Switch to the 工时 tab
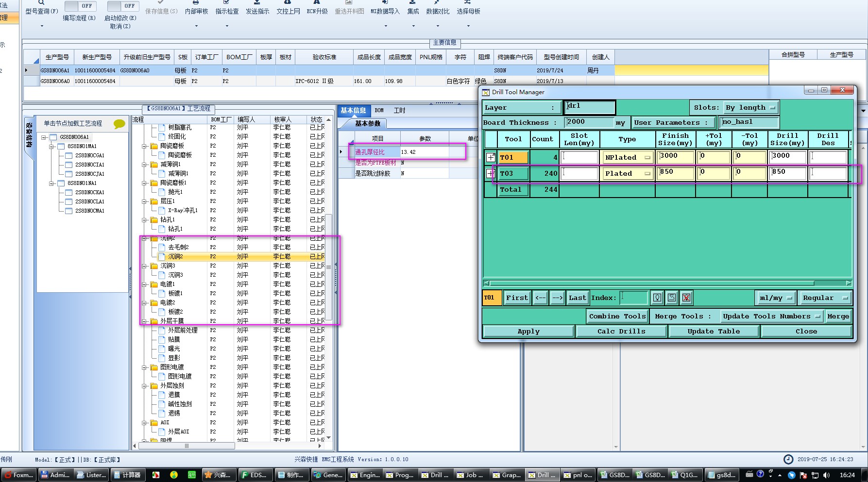868x482 pixels. pyautogui.click(x=399, y=110)
